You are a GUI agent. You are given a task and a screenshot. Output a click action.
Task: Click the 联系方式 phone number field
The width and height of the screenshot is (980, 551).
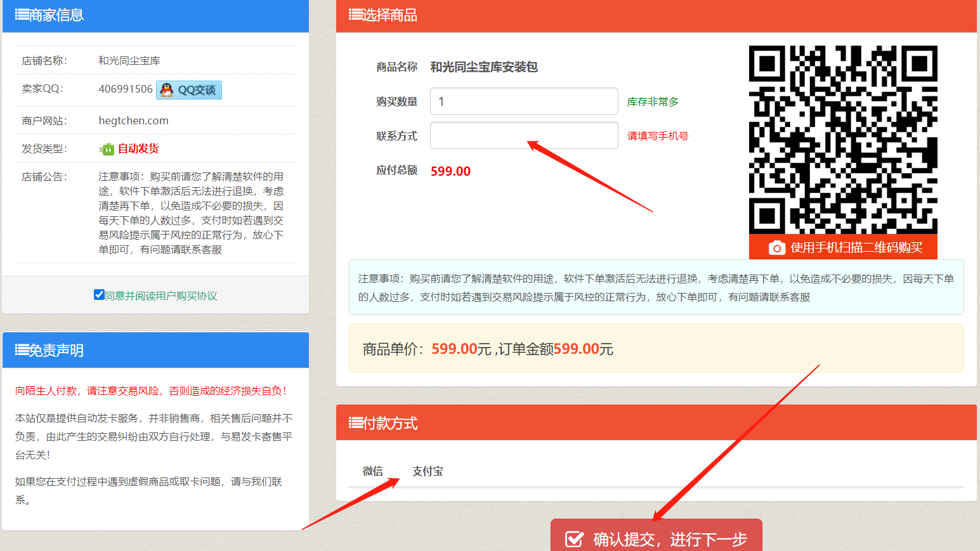click(x=523, y=135)
